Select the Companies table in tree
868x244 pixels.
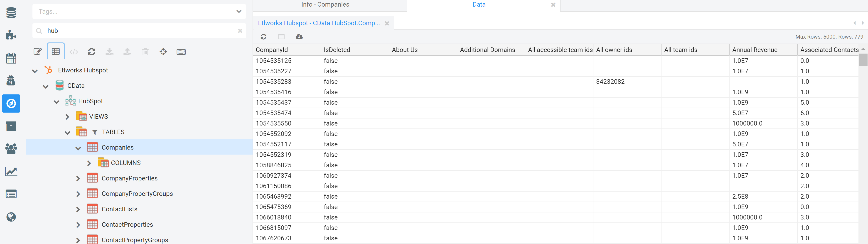click(x=118, y=147)
